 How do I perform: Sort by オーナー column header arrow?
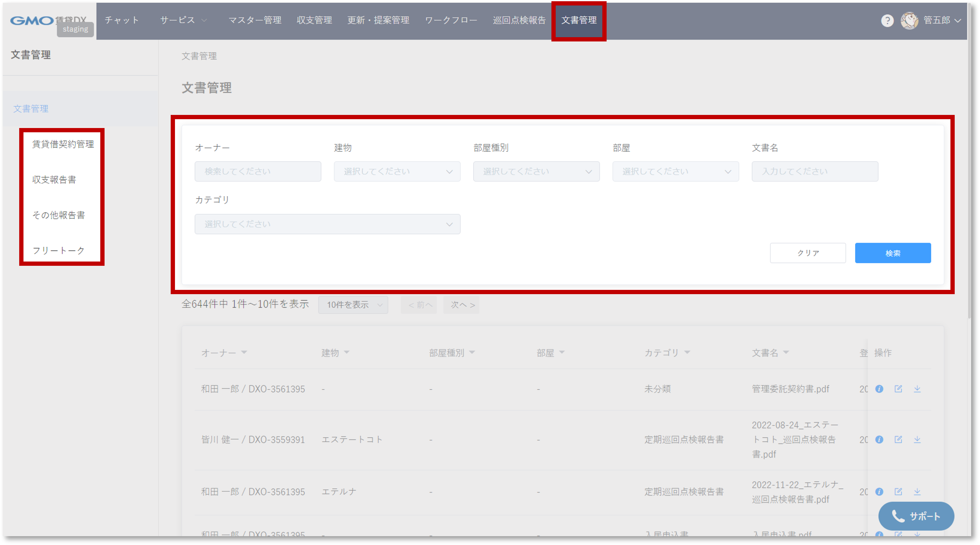click(244, 352)
